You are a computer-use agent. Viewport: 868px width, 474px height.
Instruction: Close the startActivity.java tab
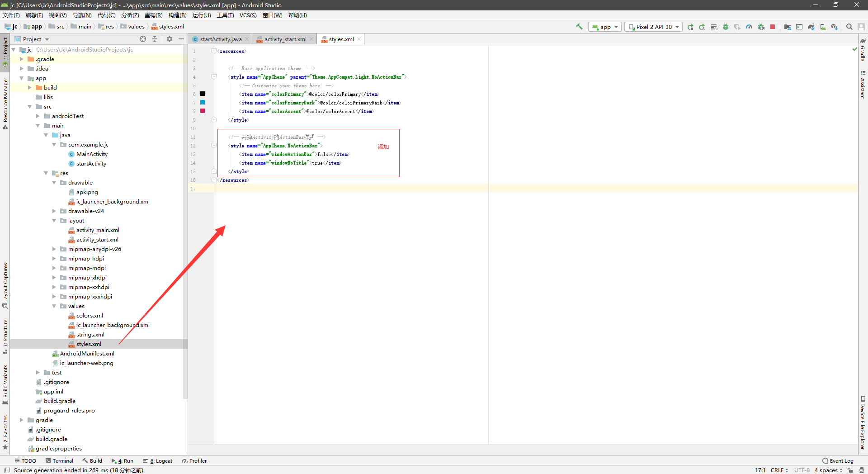(x=247, y=39)
